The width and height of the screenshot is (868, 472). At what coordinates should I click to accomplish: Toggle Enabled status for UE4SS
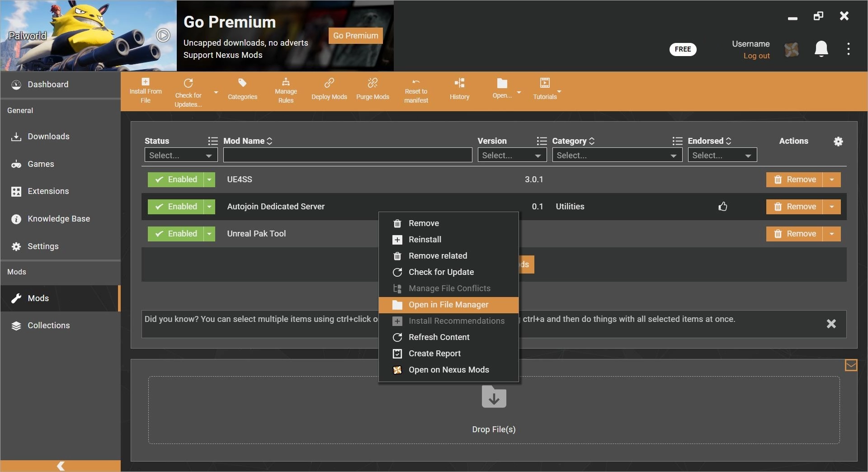[x=175, y=179]
